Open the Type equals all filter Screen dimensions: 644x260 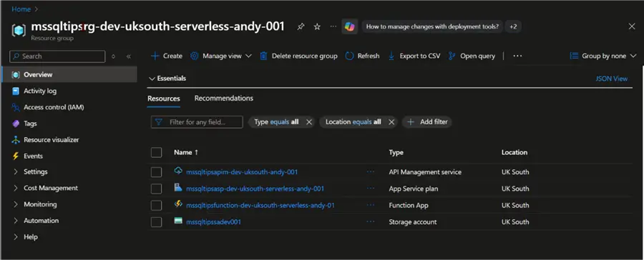tap(276, 122)
